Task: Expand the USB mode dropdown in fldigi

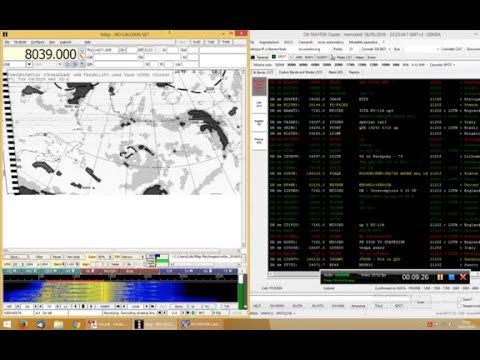Action: pos(29,64)
